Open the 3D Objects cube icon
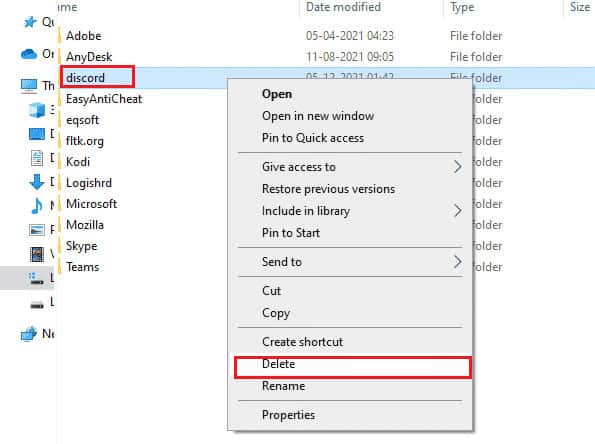 37,110
